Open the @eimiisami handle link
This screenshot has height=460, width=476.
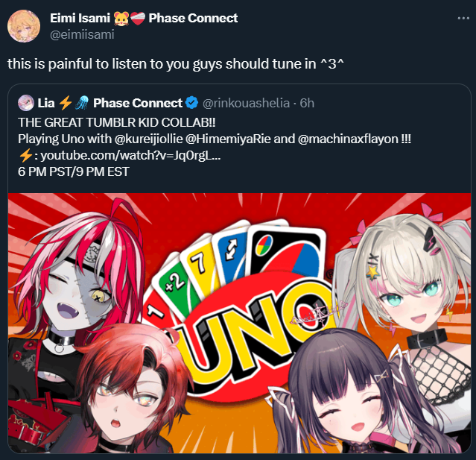82,34
